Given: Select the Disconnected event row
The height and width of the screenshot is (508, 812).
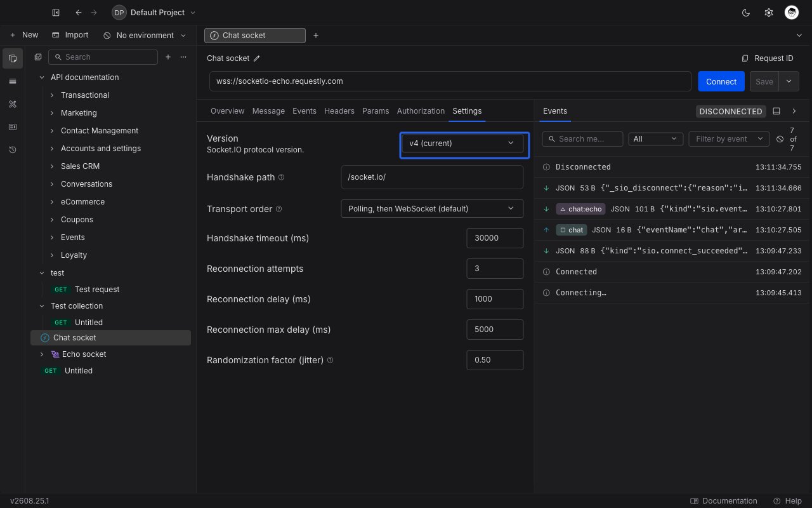Looking at the screenshot, I should (x=672, y=167).
